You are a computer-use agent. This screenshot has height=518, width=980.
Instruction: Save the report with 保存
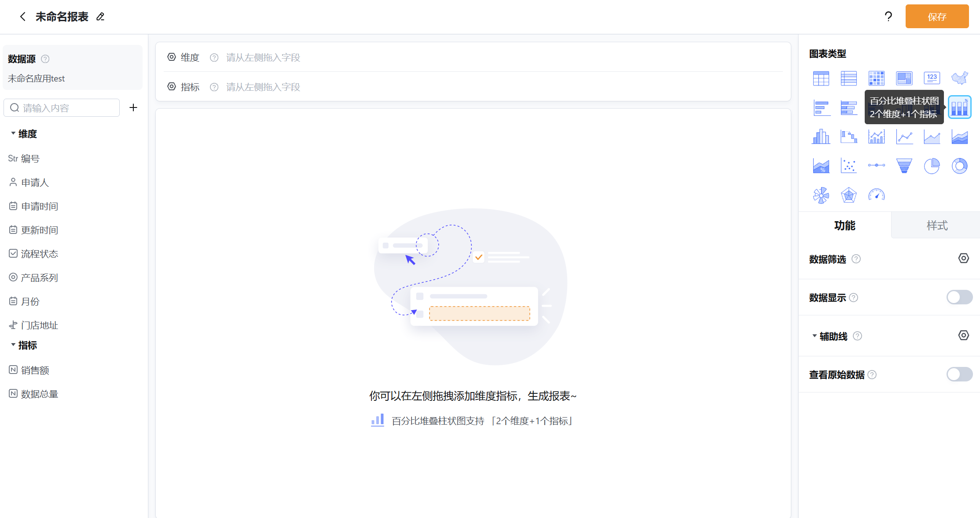(x=937, y=17)
